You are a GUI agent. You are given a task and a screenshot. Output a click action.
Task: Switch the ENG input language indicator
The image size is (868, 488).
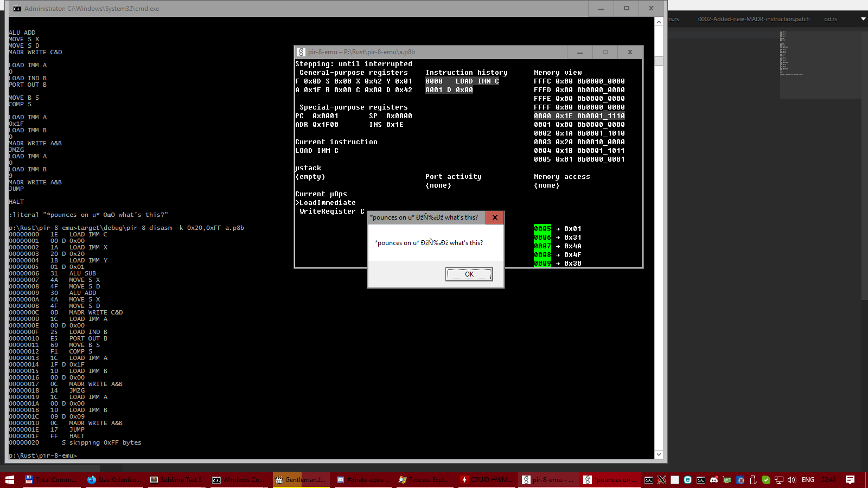(x=808, y=480)
